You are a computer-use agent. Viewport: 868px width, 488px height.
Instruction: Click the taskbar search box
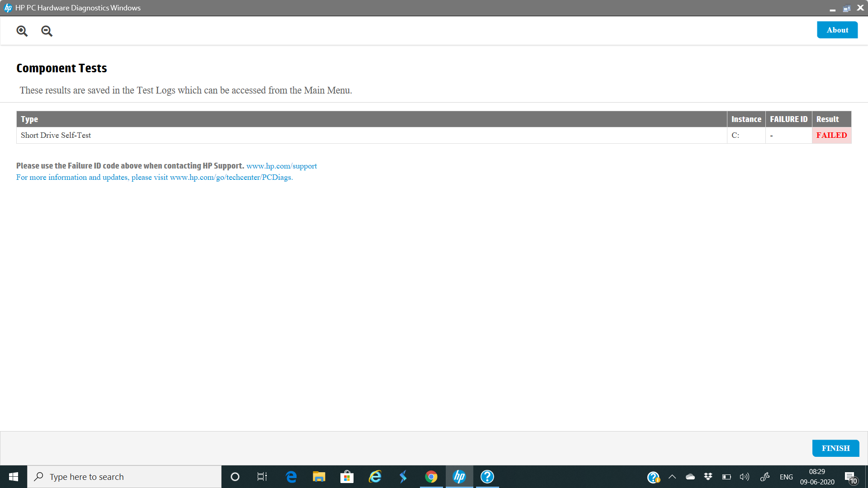point(124,477)
